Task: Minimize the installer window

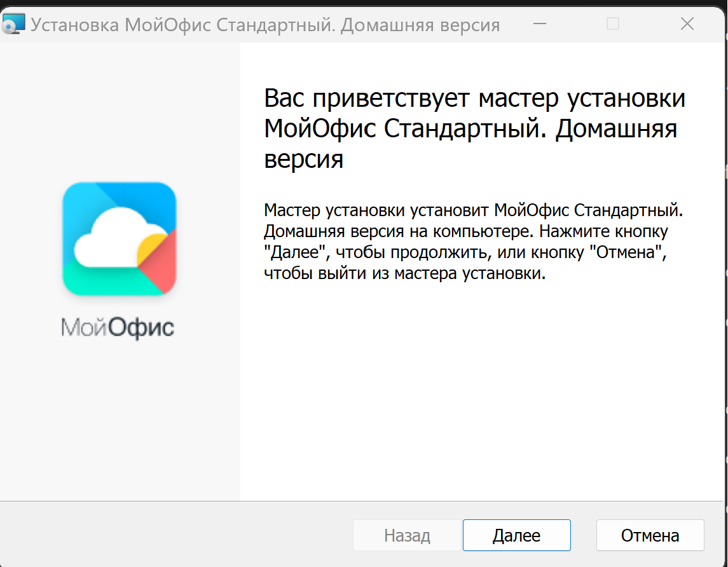Action: click(540, 25)
